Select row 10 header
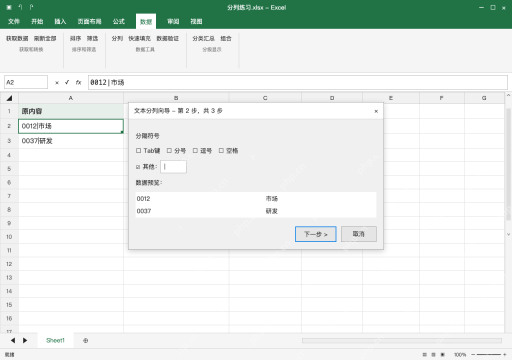The width and height of the screenshot is (512, 360). click(x=9, y=237)
